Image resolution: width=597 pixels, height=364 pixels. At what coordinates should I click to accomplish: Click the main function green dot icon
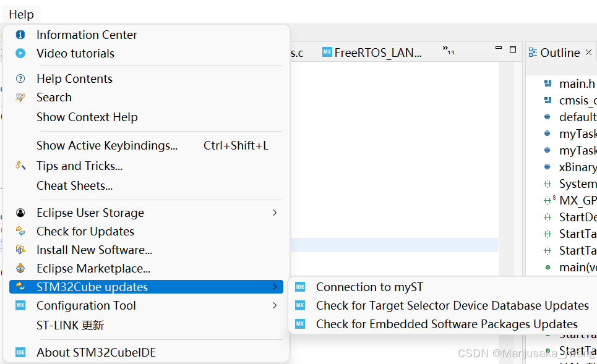(548, 268)
